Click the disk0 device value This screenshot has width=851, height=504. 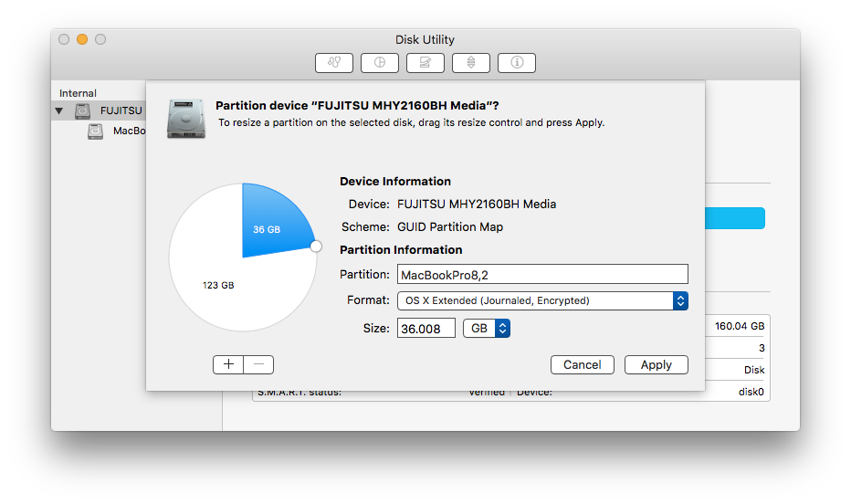(751, 392)
